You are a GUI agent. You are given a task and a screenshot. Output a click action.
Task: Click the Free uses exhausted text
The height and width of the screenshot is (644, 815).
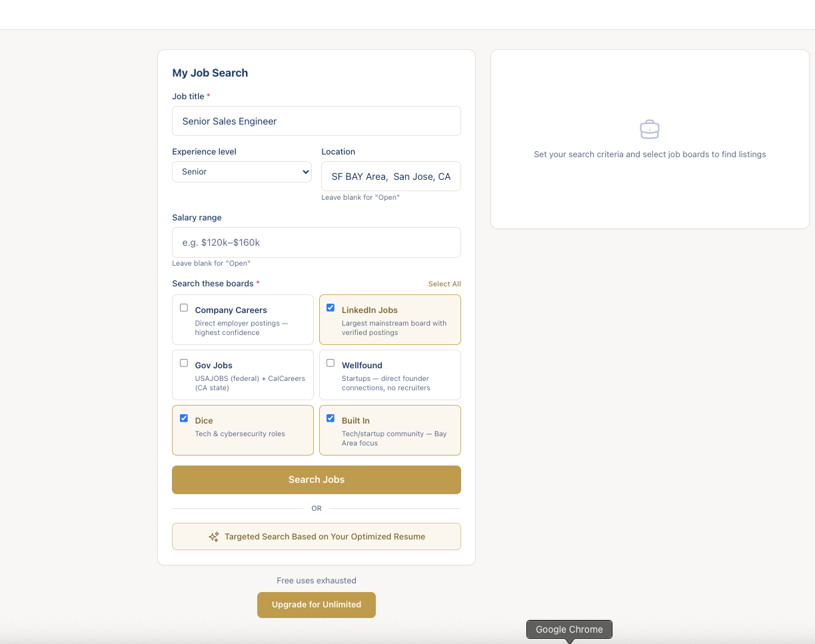pyautogui.click(x=317, y=580)
